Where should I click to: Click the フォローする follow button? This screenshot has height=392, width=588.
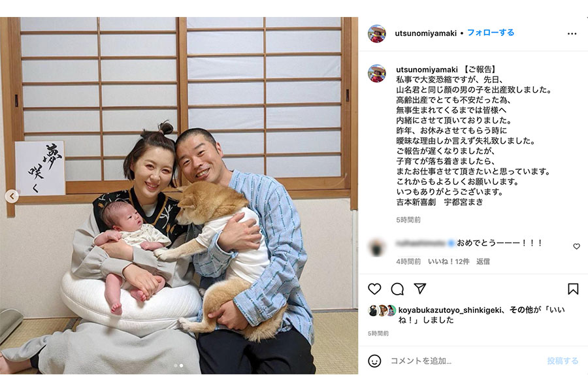(491, 33)
